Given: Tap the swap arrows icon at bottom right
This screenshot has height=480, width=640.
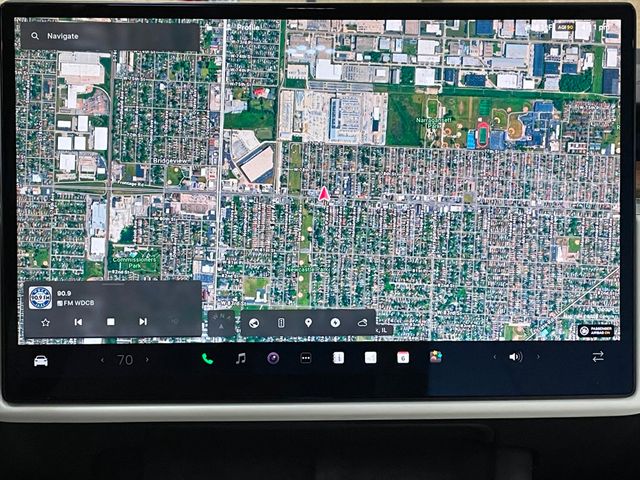Looking at the screenshot, I should [x=598, y=357].
